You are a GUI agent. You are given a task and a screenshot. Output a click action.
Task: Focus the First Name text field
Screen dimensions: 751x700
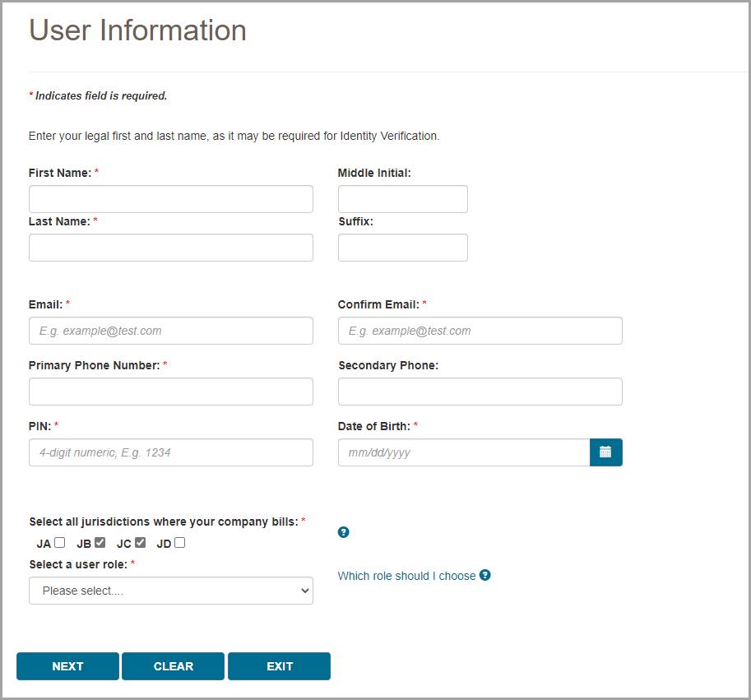click(171, 199)
